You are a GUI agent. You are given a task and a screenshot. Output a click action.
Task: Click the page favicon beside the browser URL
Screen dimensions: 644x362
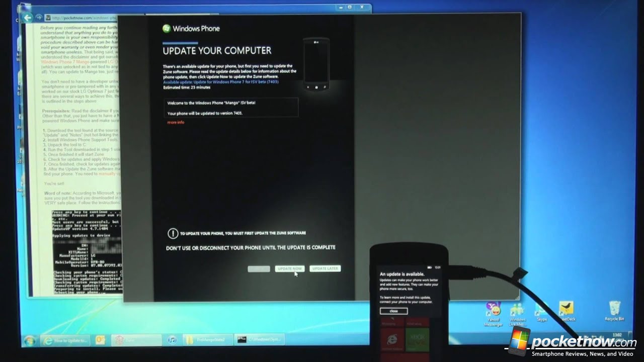(48, 18)
